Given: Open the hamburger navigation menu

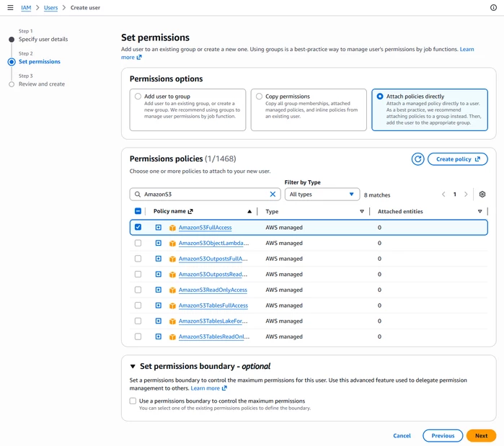Looking at the screenshot, I should pos(10,7).
